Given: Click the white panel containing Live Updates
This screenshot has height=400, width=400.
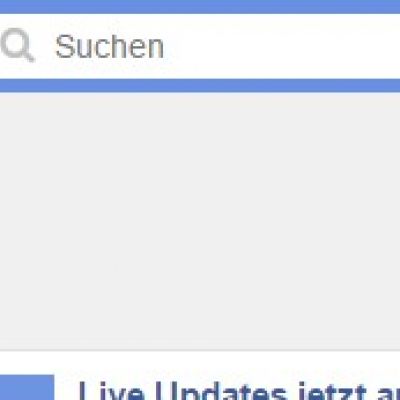Looking at the screenshot, I should pos(200,376).
